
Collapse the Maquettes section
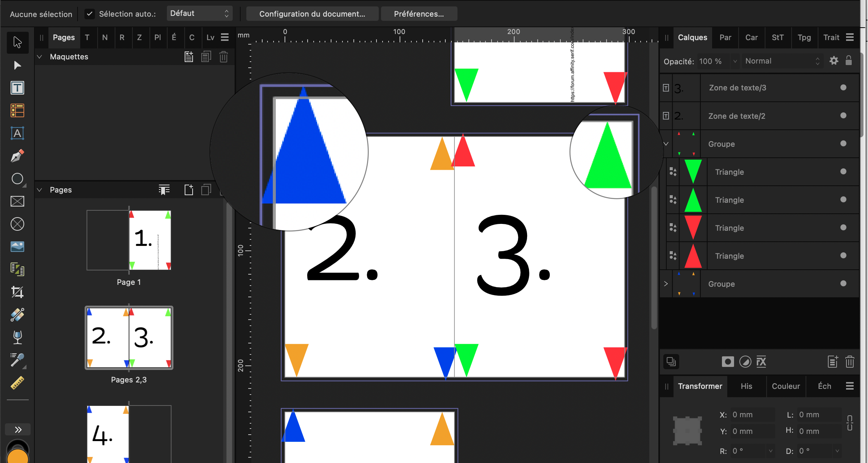[39, 57]
